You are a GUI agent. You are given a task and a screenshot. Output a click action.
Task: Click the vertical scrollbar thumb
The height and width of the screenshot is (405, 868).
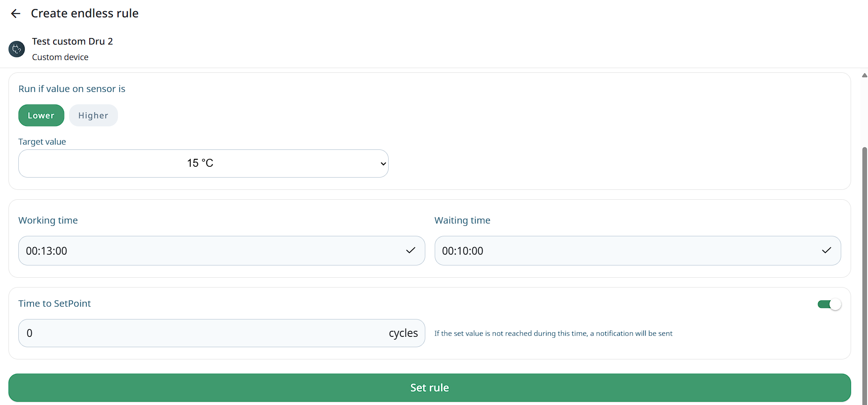pyautogui.click(x=864, y=273)
